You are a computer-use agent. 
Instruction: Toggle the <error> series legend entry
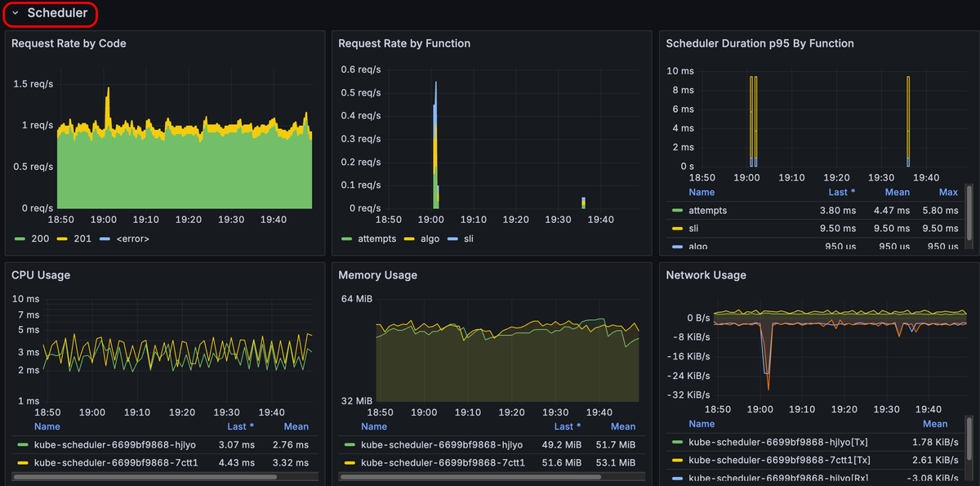point(132,239)
